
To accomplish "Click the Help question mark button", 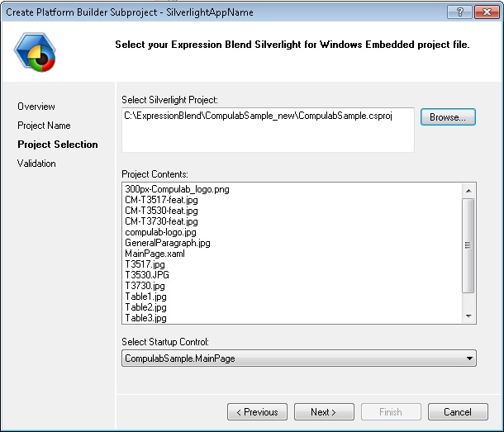I will pos(459,12).
